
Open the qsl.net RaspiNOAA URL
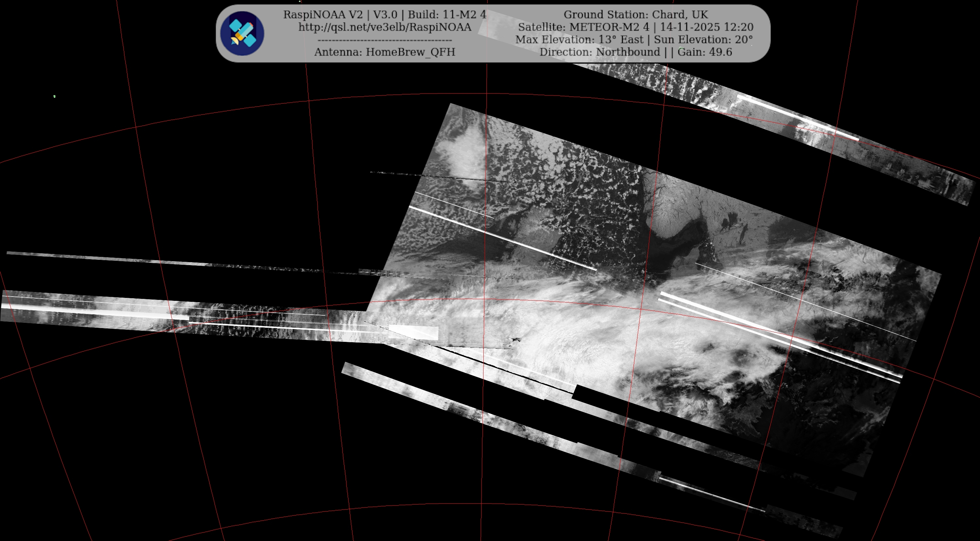(x=384, y=27)
